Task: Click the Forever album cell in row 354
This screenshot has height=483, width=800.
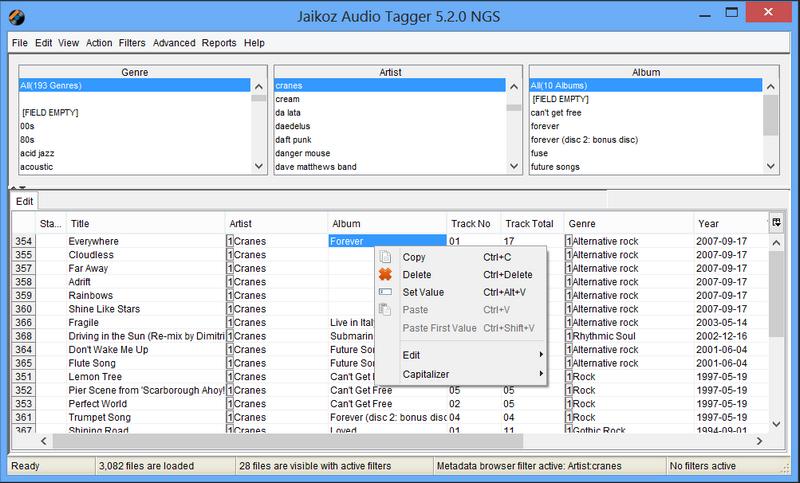Action: 387,241
